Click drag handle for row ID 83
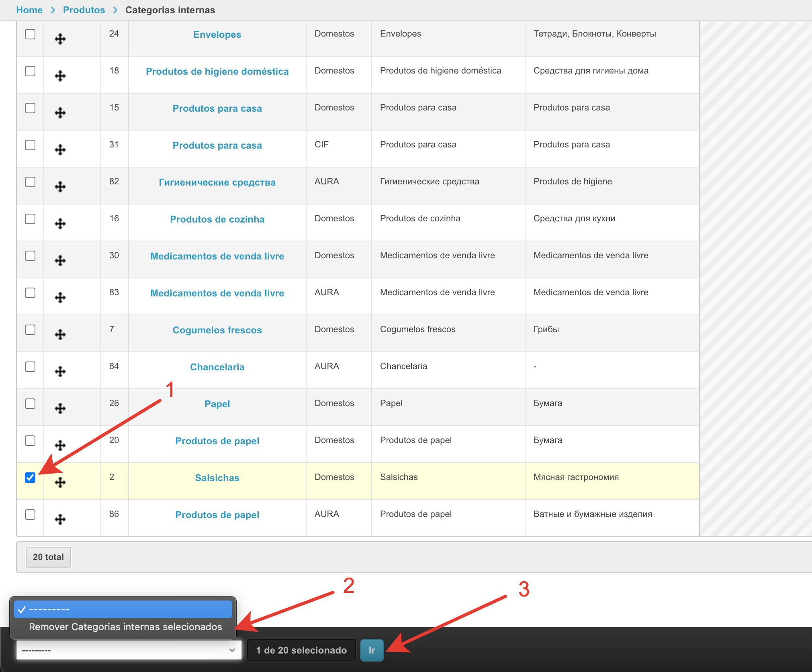The image size is (812, 672). tap(60, 298)
